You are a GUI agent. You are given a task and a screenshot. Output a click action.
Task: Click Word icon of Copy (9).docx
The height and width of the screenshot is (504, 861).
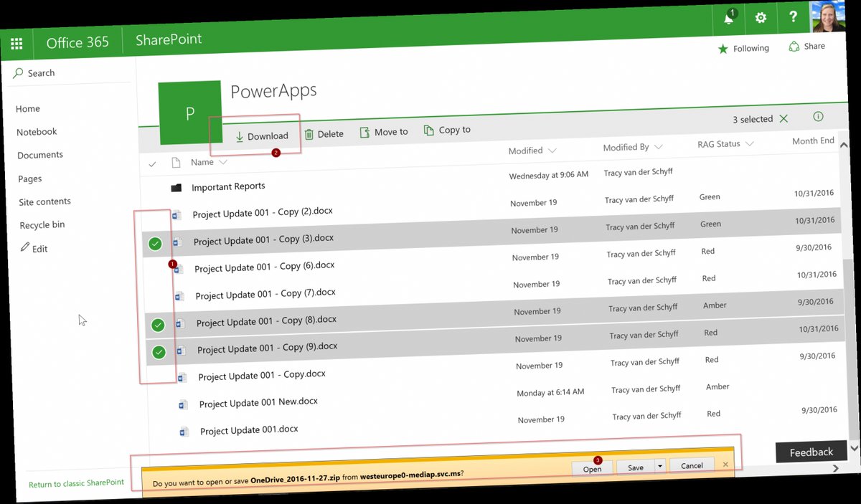tap(182, 351)
